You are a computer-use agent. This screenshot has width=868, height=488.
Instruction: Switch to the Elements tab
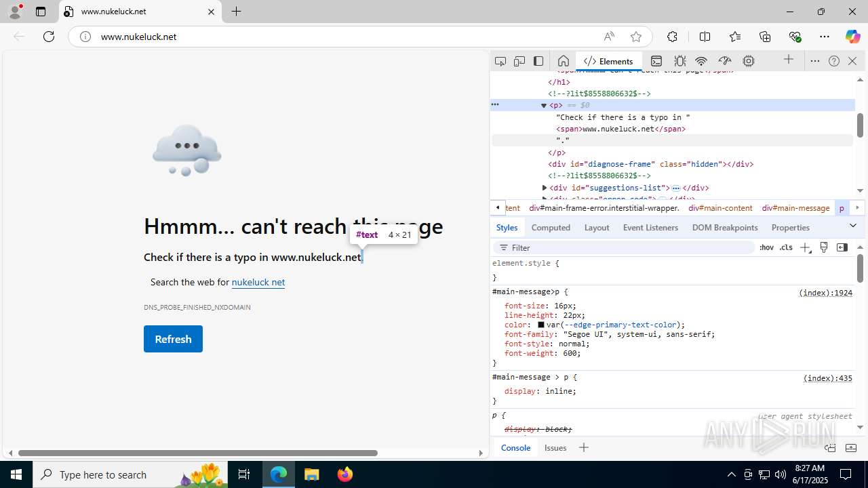click(x=608, y=61)
